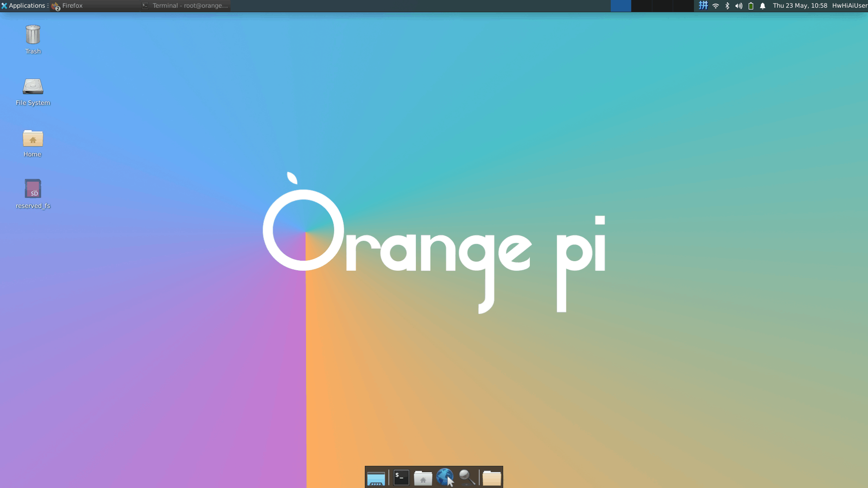Click the Show Desktop dock icon
Viewport: 868px width, 488px height.
[x=376, y=478]
